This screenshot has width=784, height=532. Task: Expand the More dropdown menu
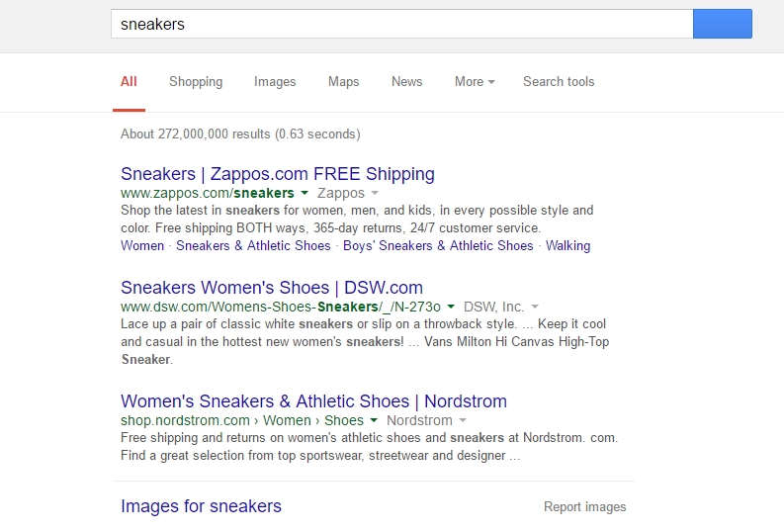[475, 81]
